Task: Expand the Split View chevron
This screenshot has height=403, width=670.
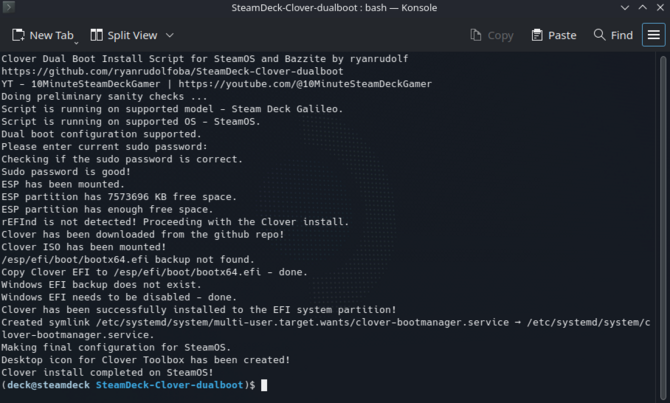Action: point(170,35)
